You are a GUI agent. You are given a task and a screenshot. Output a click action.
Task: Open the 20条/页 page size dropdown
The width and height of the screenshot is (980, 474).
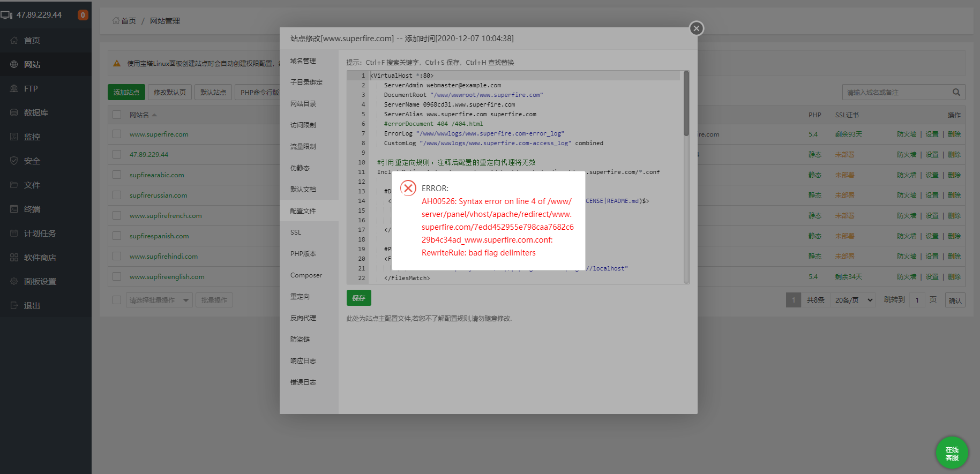pyautogui.click(x=854, y=300)
